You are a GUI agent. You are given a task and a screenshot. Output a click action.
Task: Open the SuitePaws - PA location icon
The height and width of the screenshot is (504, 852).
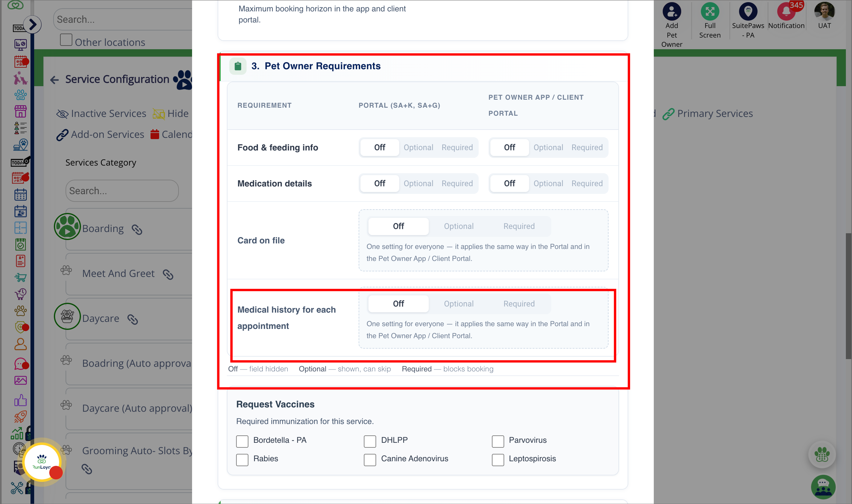[748, 12]
